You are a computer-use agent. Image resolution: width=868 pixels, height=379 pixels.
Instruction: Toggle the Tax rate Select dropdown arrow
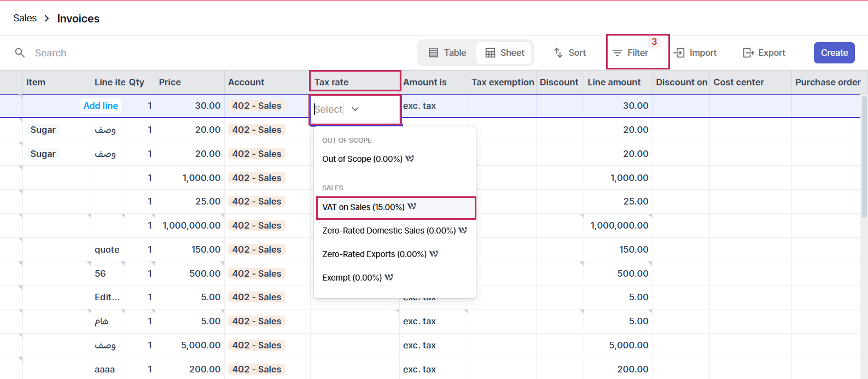pyautogui.click(x=356, y=109)
